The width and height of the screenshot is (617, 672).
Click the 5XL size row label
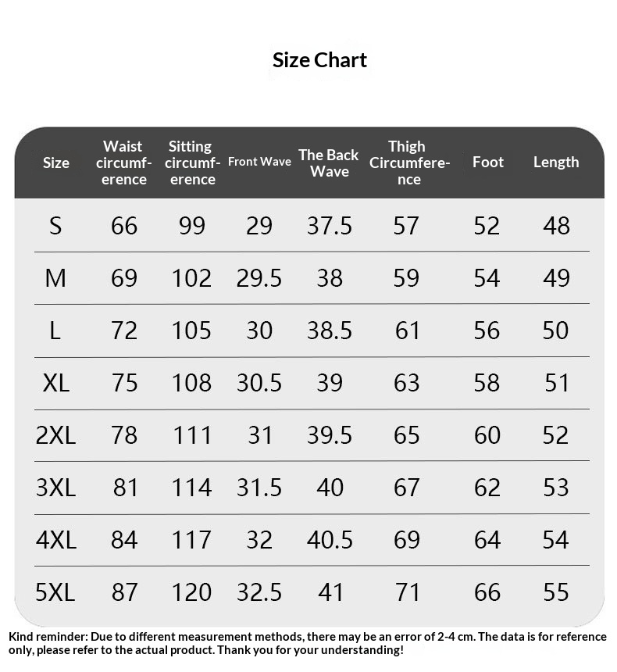tap(55, 592)
